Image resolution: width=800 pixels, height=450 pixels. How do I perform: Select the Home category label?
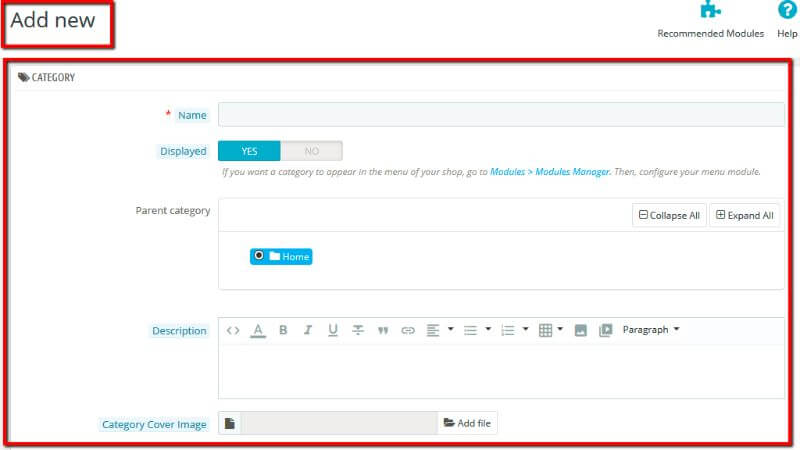296,257
